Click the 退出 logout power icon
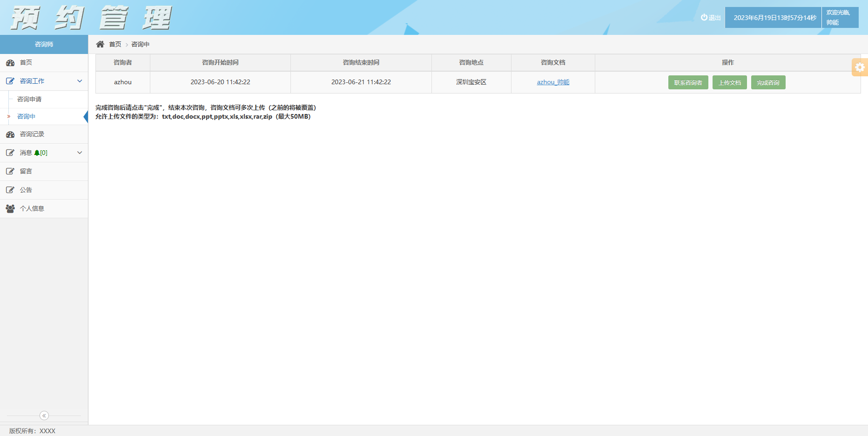This screenshot has height=436, width=868. tap(704, 17)
